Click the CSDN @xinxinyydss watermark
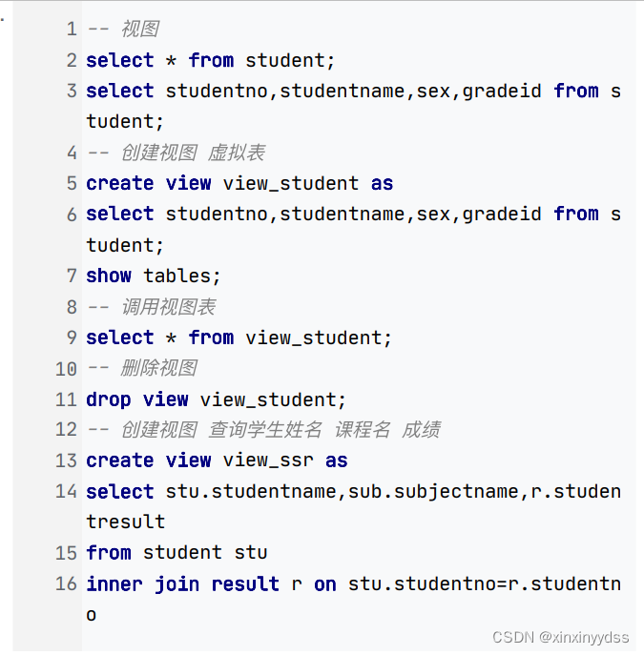 click(560, 638)
